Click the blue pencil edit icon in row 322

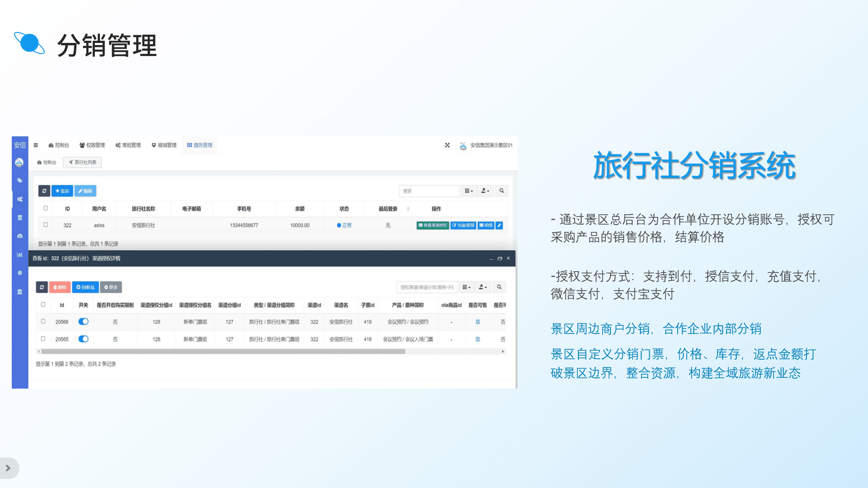point(499,225)
